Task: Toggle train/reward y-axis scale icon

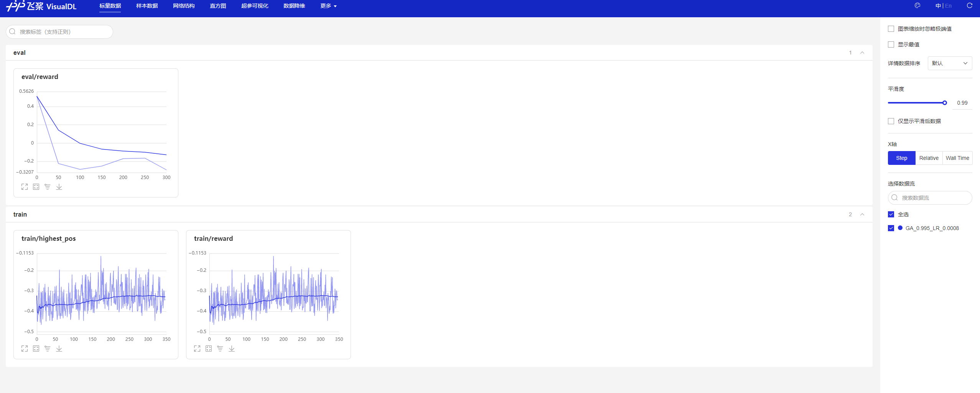Action: coord(220,349)
